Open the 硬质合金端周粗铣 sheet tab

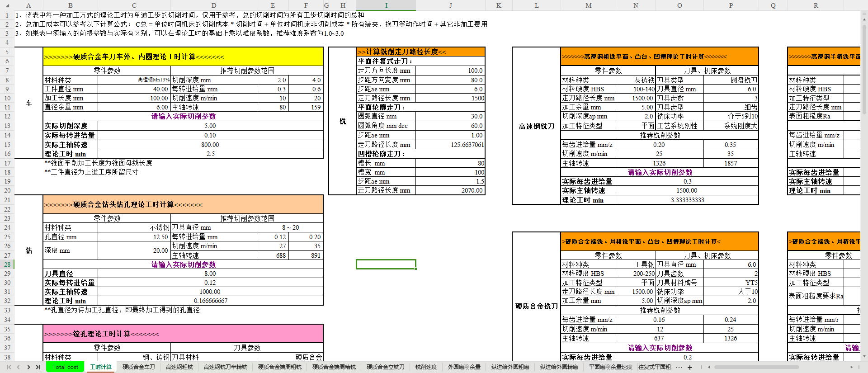tap(280, 367)
